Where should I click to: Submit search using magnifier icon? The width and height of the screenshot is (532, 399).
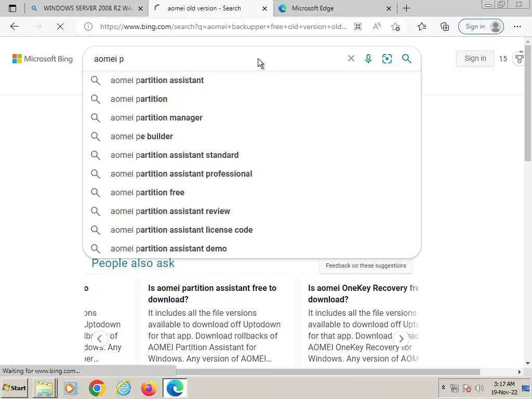tap(406, 59)
